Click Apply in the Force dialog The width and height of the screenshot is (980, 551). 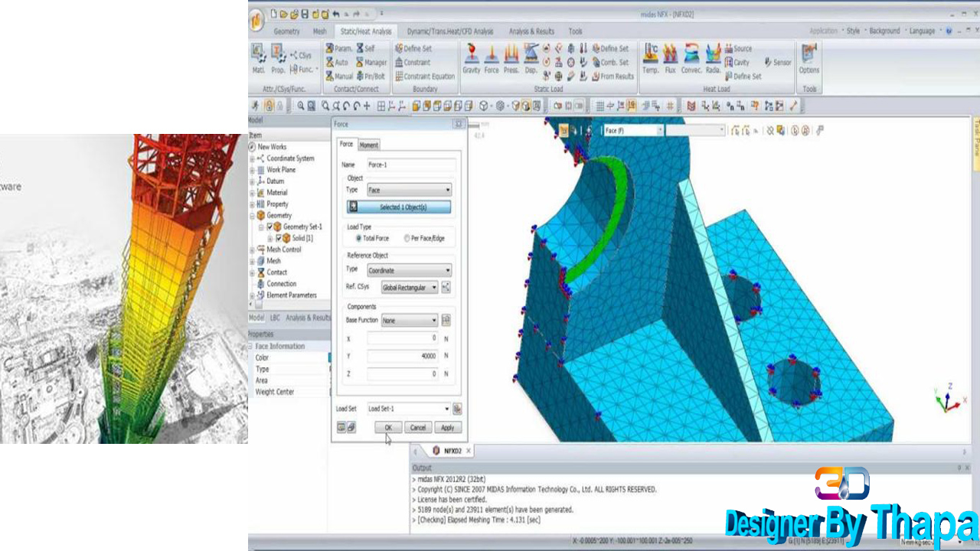[x=447, y=428]
